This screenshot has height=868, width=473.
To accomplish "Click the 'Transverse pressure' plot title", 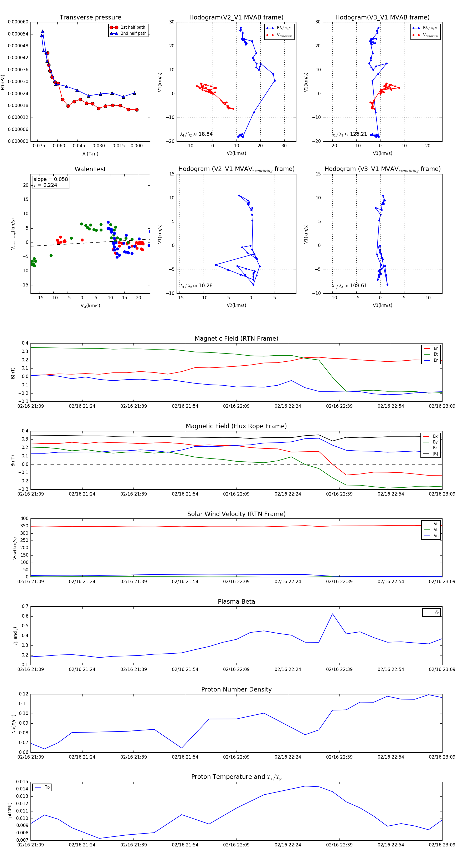I will [90, 17].
